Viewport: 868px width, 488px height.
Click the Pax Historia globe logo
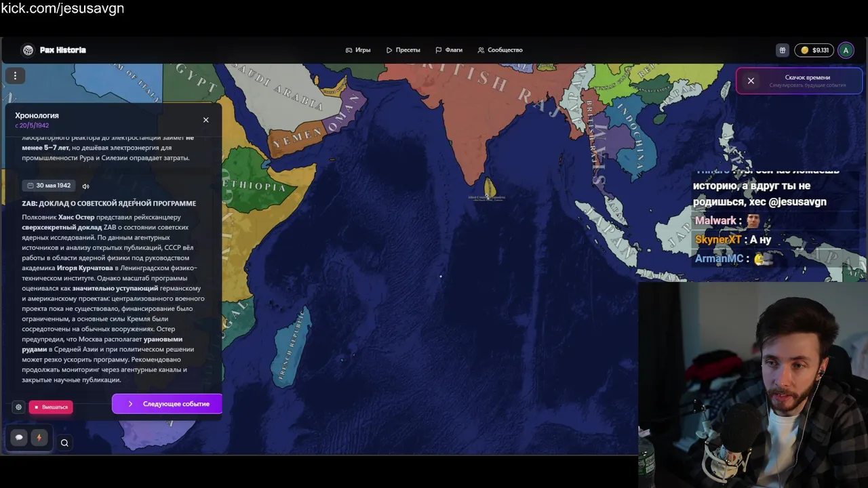28,50
